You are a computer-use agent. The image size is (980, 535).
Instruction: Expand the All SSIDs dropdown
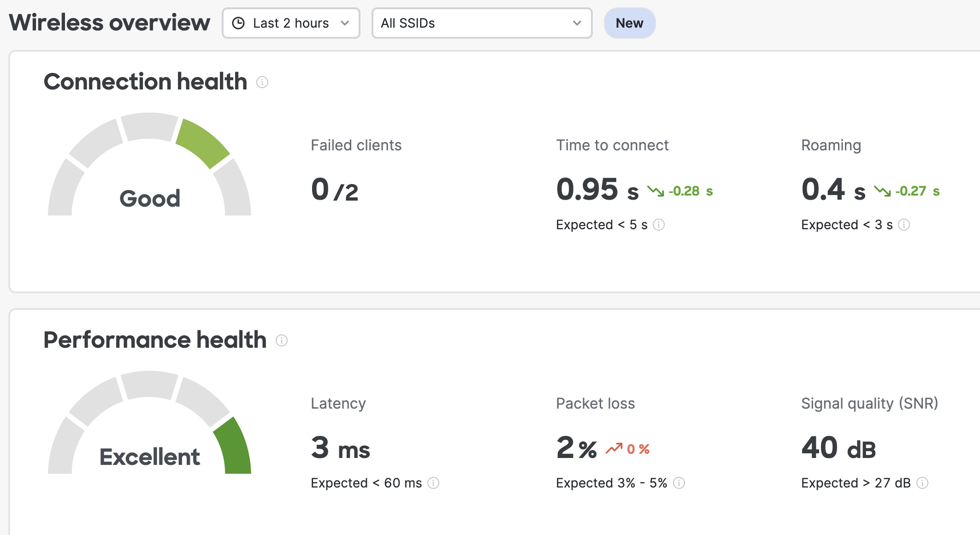pyautogui.click(x=482, y=23)
